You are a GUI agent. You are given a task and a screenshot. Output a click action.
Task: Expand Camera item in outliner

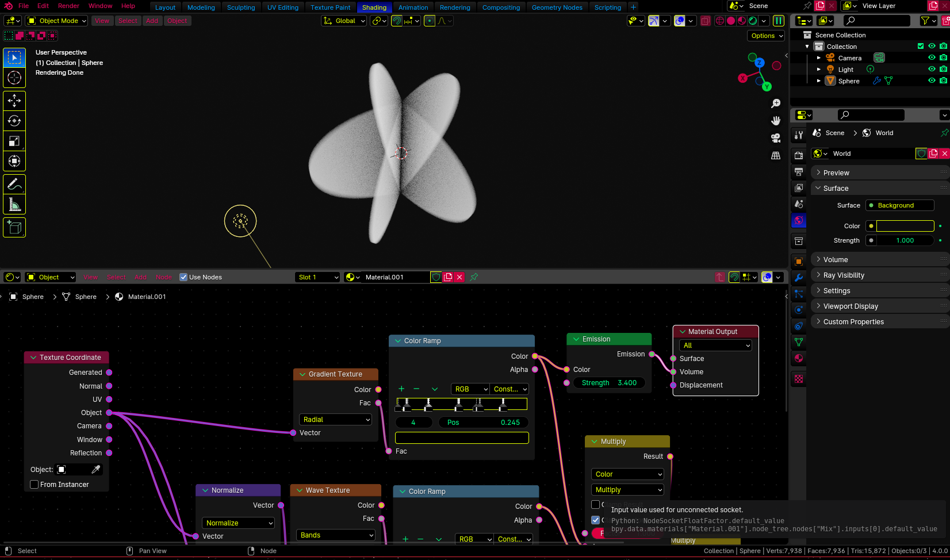[819, 57]
